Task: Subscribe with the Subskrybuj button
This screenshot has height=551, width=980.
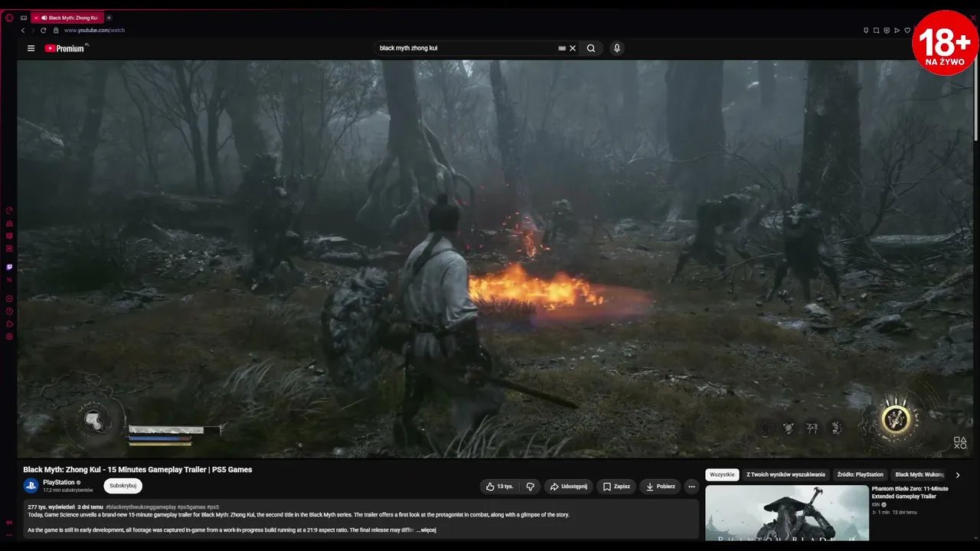Action: (122, 486)
